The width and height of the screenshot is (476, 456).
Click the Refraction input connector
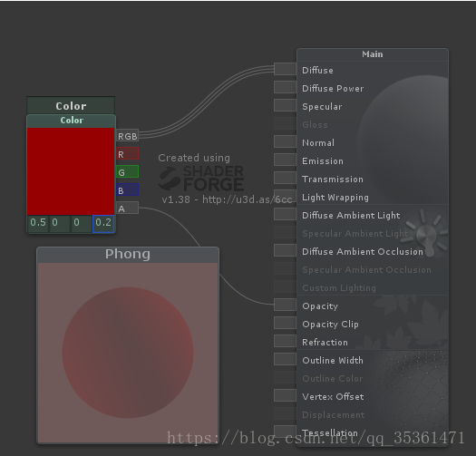click(x=285, y=341)
